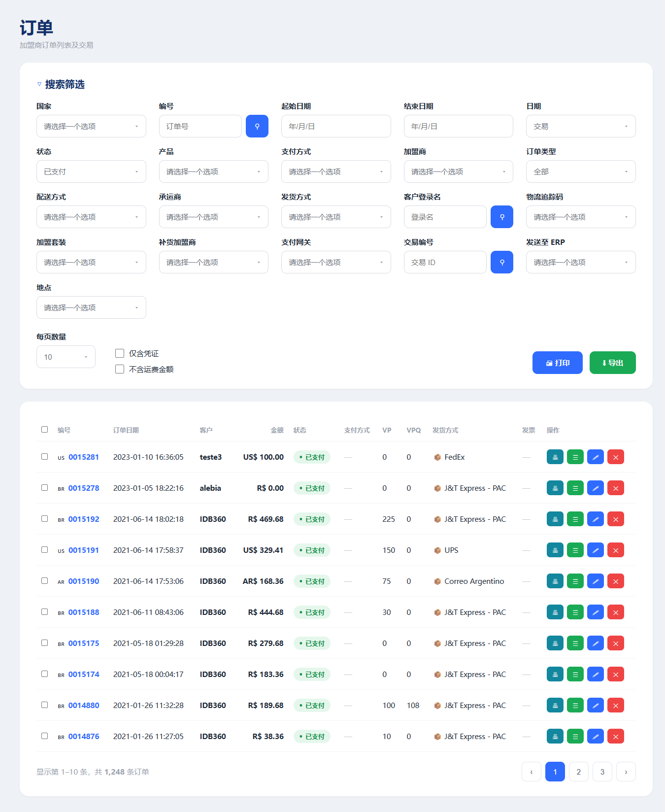
Task: Focus the 登录名 customer login input
Action: point(445,217)
